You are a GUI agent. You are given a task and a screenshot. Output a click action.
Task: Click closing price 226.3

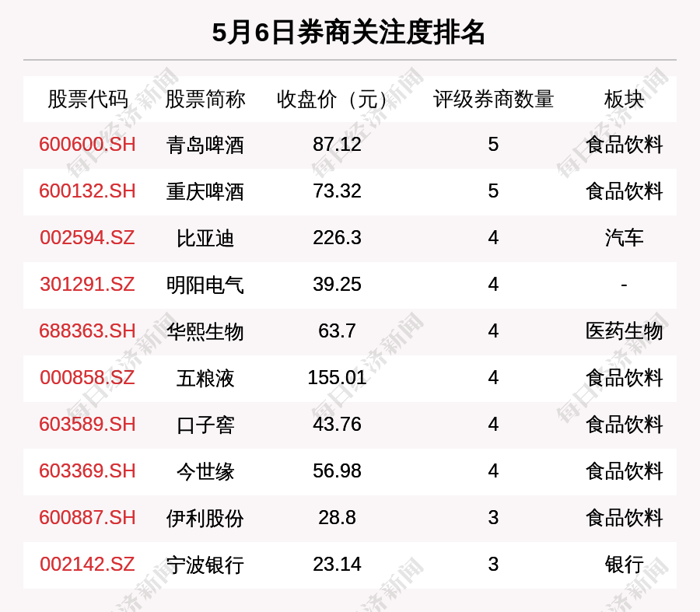pos(337,237)
